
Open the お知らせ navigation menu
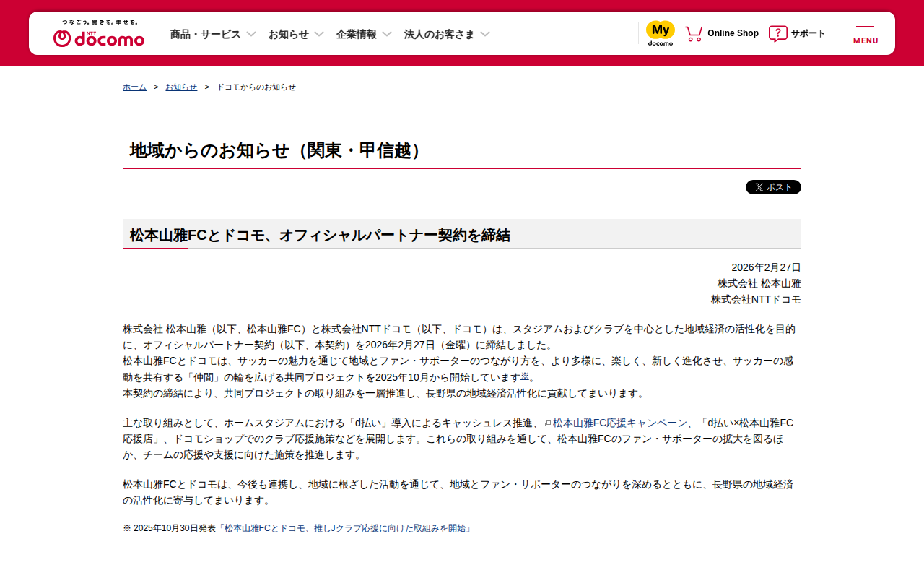tap(288, 34)
